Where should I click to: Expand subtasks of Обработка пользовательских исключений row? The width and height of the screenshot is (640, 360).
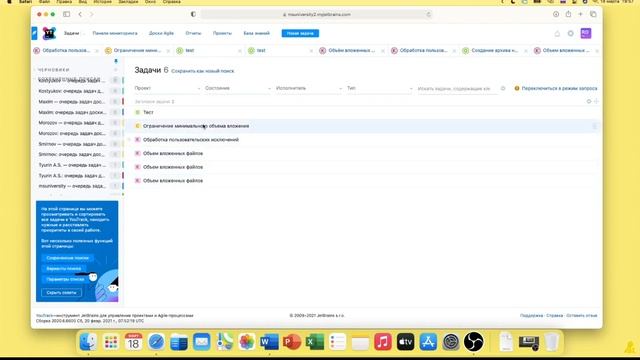[x=129, y=140]
